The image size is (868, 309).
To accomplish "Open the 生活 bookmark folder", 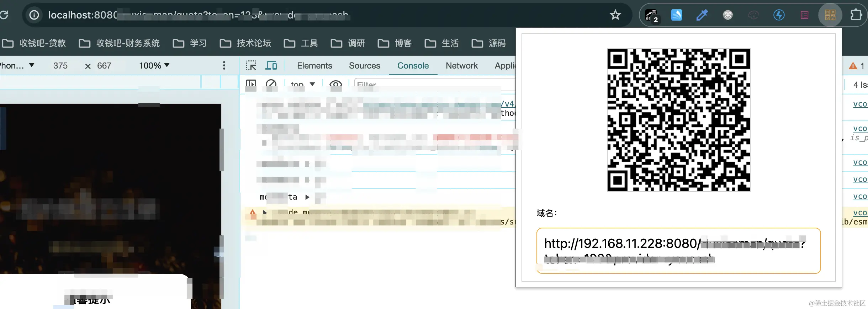I will coord(441,43).
